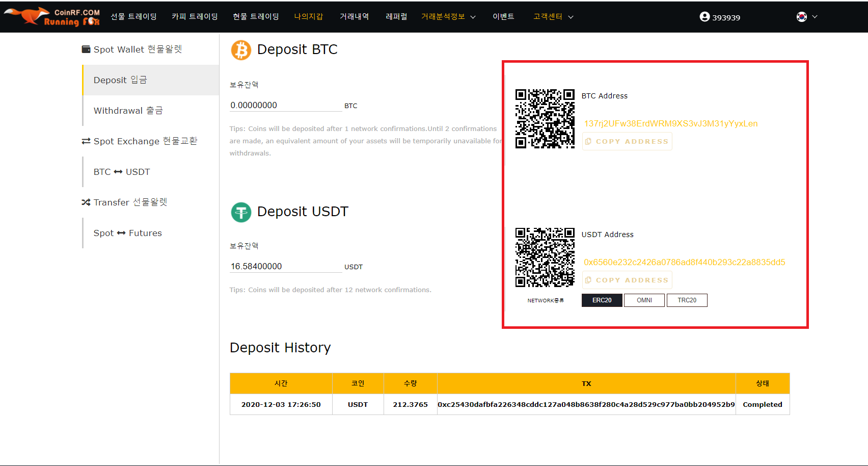
Task: Click the Transfer 선물월렛 heading
Action: [130, 202]
